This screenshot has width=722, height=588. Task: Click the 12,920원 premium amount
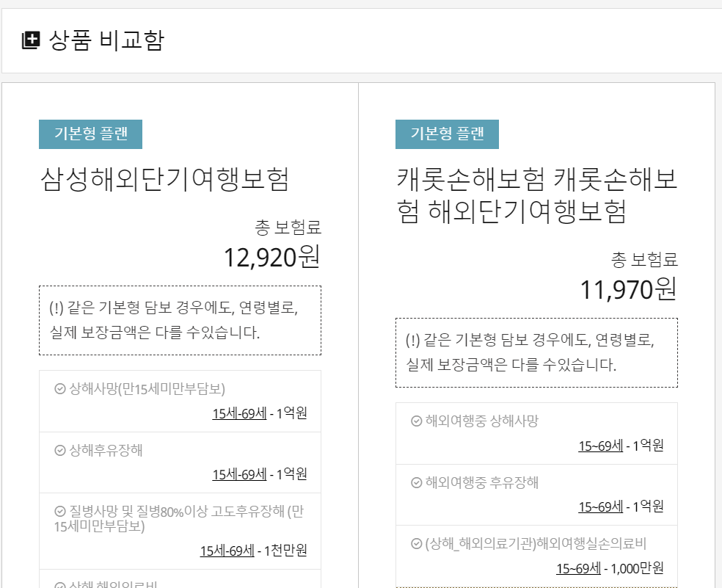[271, 257]
